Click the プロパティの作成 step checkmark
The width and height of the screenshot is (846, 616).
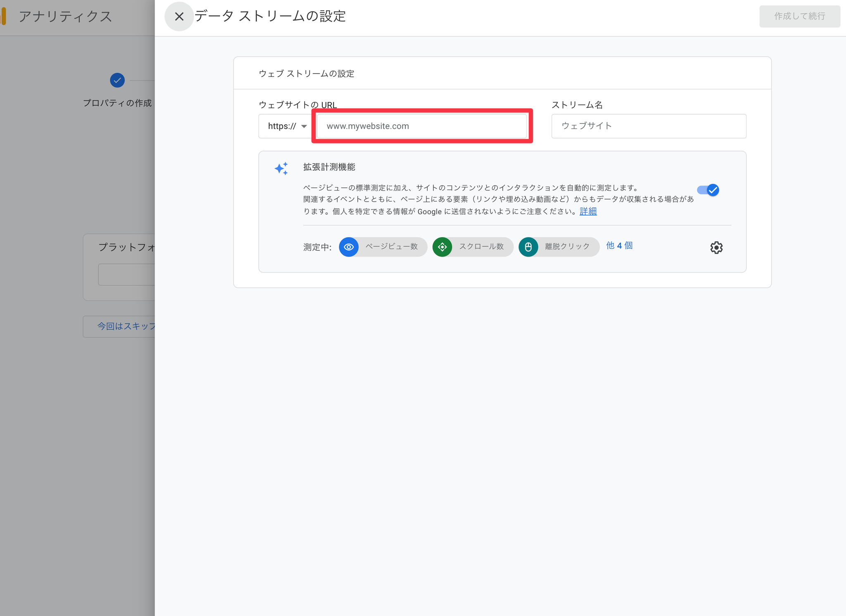(x=117, y=80)
